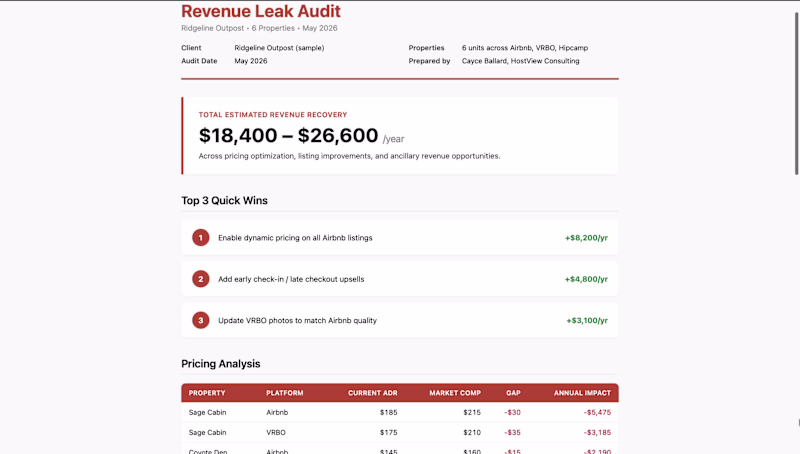Viewport: 800px width, 454px height.
Task: Click the 'May 2026' audit date value
Action: click(251, 61)
